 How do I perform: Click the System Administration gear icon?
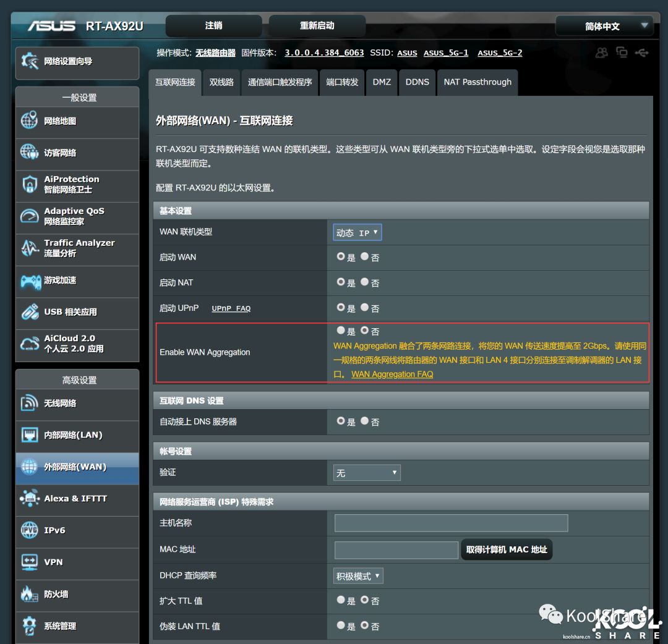30,625
